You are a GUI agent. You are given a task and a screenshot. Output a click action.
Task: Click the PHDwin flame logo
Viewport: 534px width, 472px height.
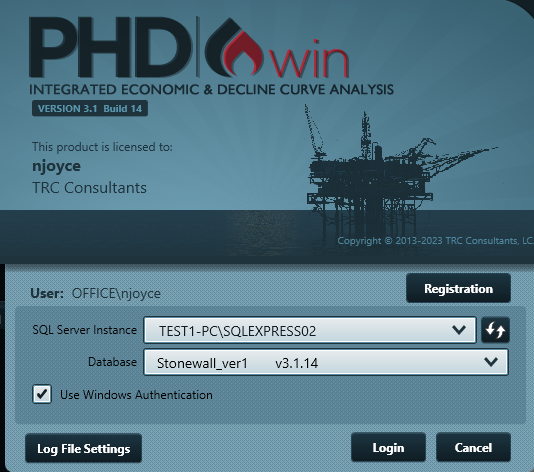tap(234, 47)
